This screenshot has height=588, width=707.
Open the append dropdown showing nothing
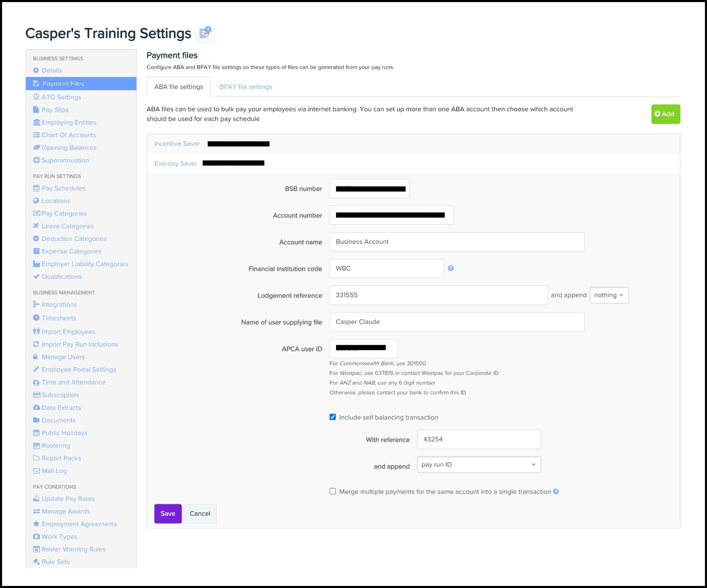(609, 295)
